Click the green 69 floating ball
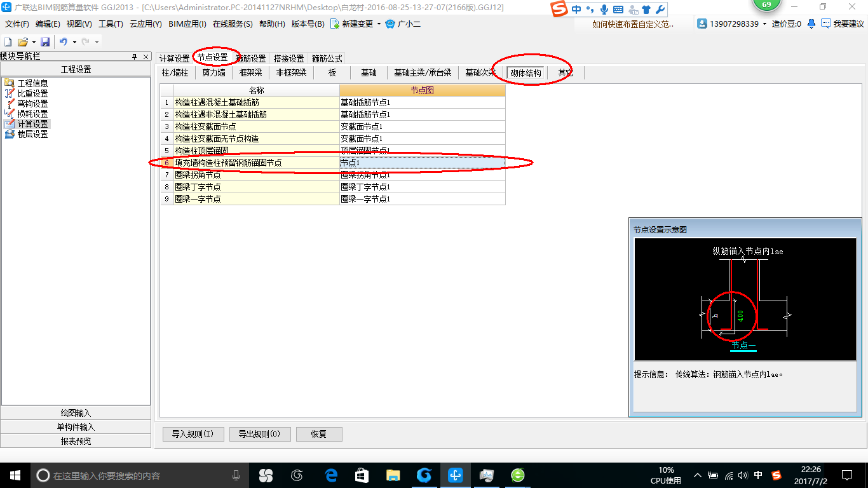Screen dimensions: 868x488 766,4
